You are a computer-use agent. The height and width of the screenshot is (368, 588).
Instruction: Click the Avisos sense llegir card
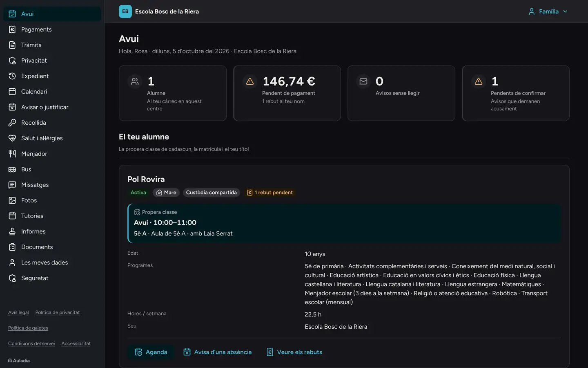(401, 93)
